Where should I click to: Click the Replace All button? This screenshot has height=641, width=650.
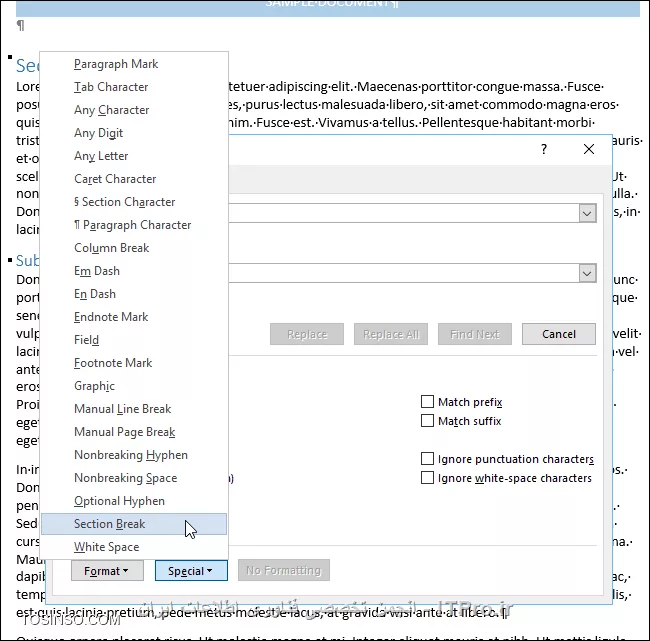[391, 334]
